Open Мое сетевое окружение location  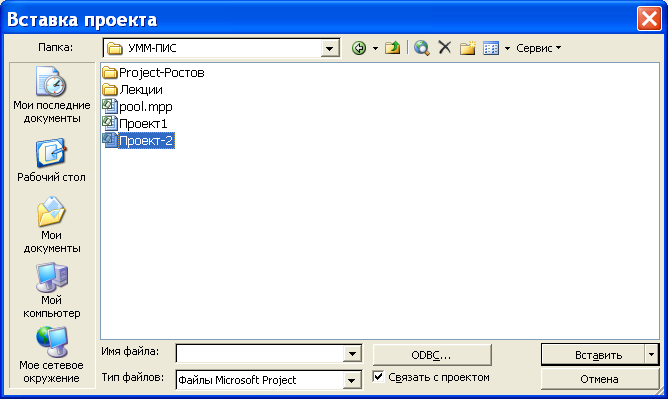[x=52, y=355]
